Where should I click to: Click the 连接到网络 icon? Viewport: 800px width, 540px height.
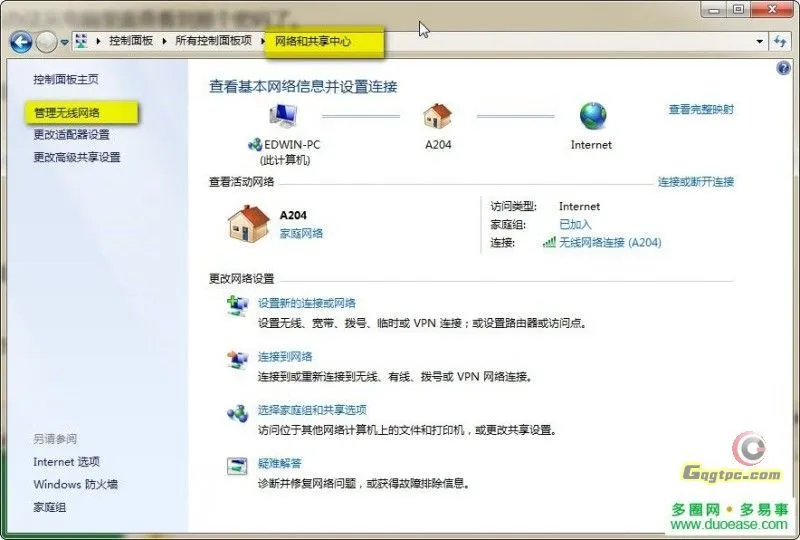(237, 360)
